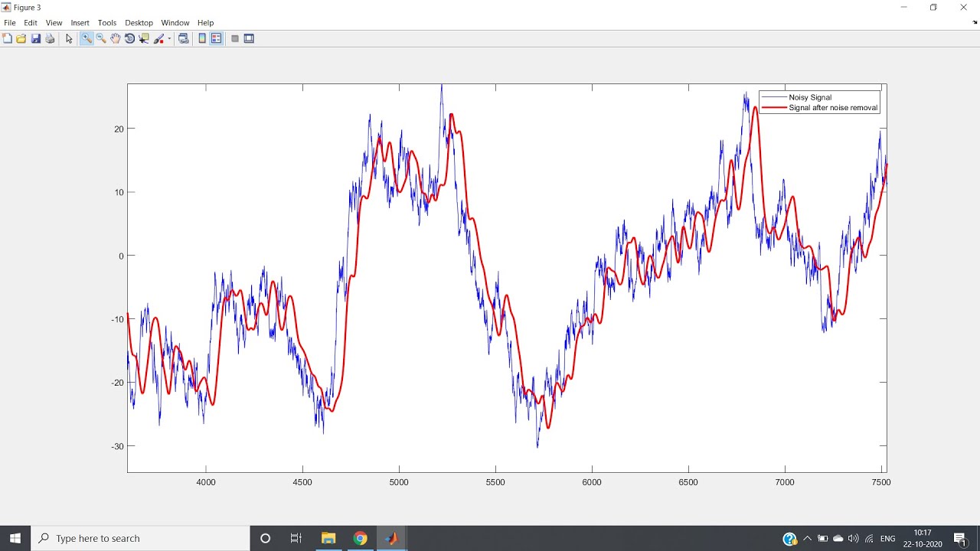Click the Hide Plot Tools icon
The height and width of the screenshot is (551, 980).
click(235, 38)
